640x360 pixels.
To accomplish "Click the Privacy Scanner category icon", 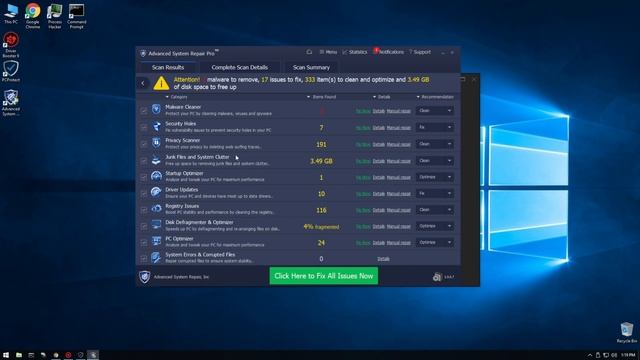I will [156, 143].
